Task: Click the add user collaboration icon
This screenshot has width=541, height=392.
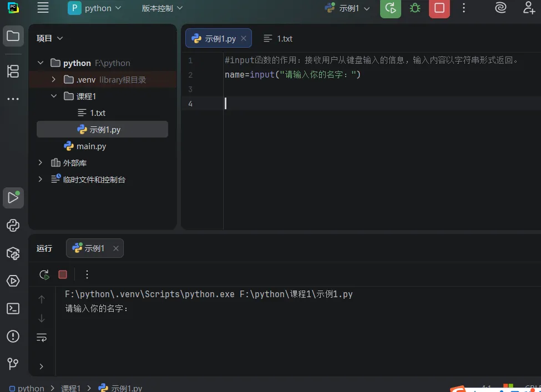Action: click(529, 8)
